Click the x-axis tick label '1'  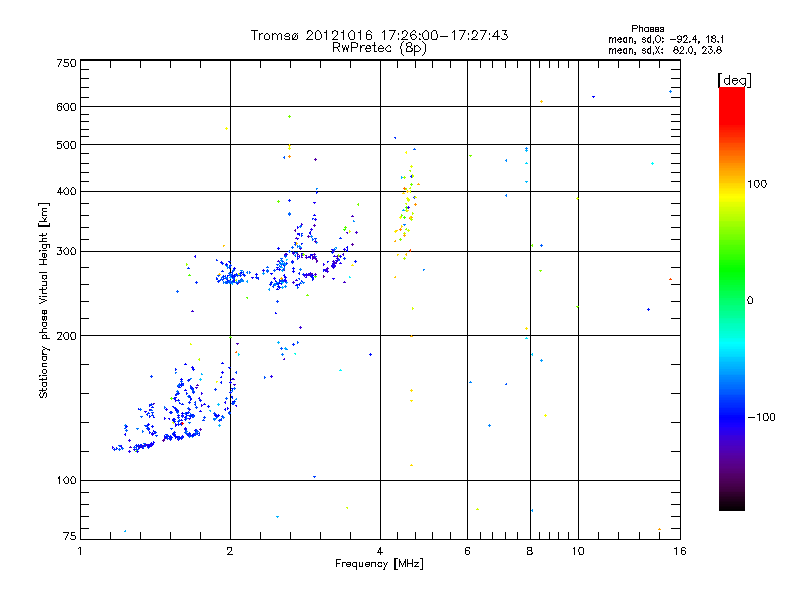coord(80,551)
